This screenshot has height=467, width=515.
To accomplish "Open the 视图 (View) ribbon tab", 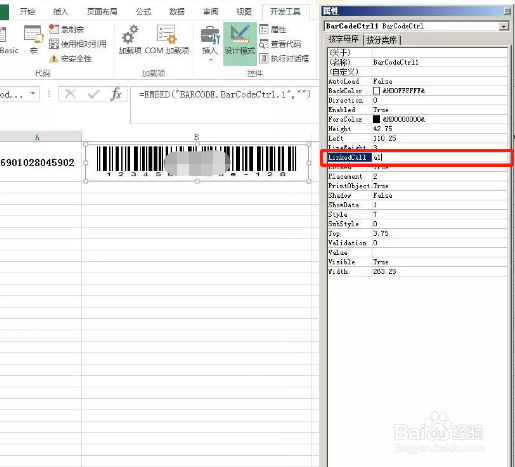I will pyautogui.click(x=244, y=12).
